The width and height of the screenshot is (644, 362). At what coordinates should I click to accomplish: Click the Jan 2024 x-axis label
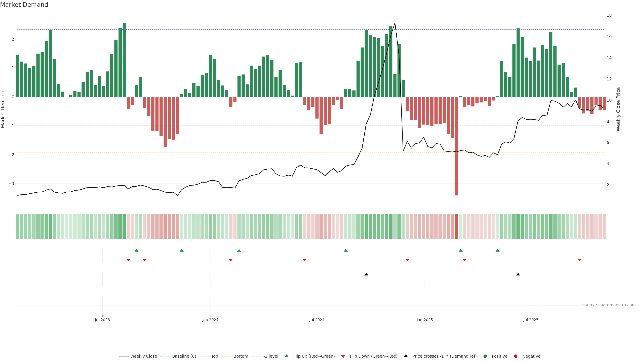(x=210, y=320)
